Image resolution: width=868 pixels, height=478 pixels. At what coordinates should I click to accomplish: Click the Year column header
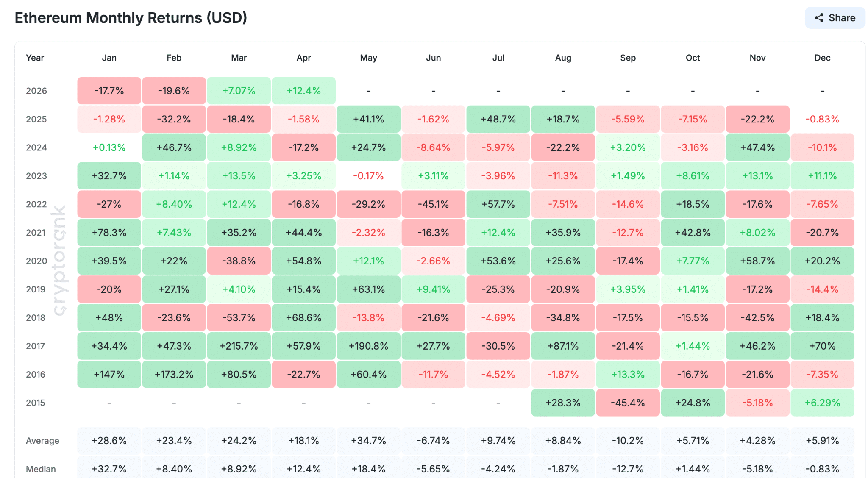click(35, 58)
